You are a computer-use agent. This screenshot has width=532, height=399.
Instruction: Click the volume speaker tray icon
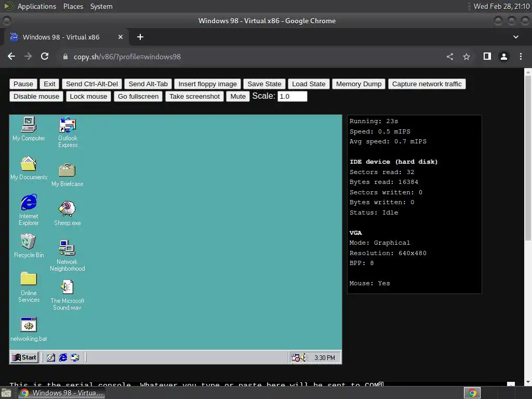click(x=303, y=357)
